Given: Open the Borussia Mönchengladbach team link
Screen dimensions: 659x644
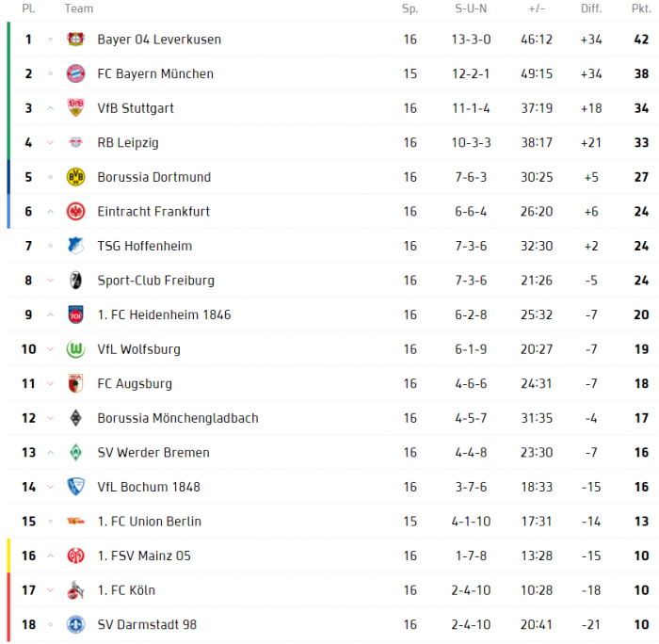Looking at the screenshot, I should (178, 418).
